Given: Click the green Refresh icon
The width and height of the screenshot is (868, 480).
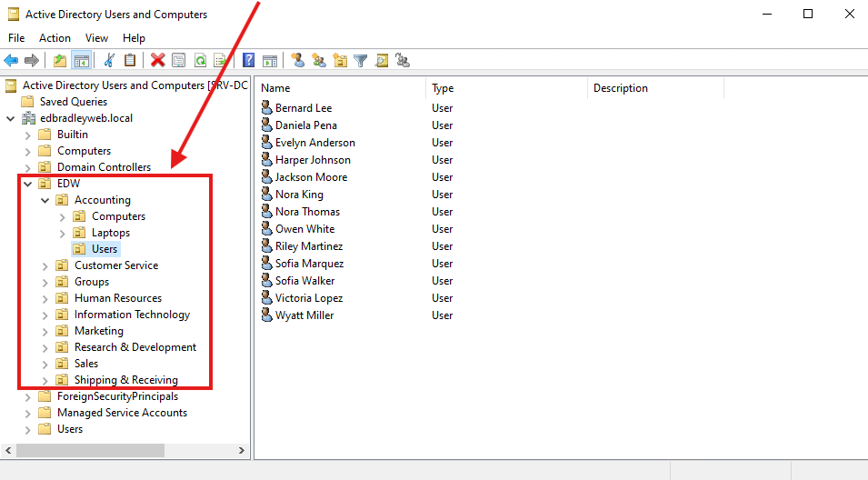Looking at the screenshot, I should click(200, 60).
